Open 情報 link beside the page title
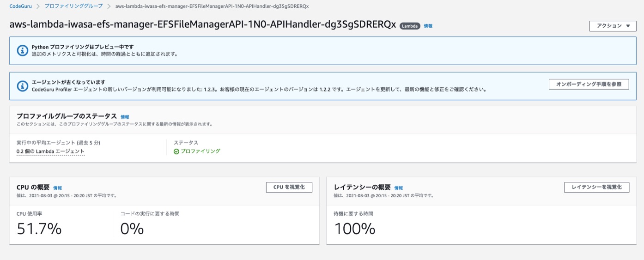Screen dimensions: 644x260 (428, 26)
